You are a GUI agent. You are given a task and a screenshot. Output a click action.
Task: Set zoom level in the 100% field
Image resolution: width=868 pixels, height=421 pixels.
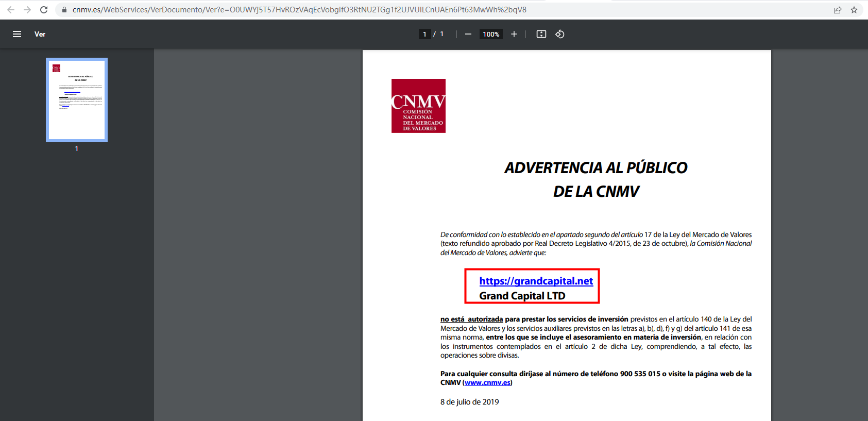coord(491,34)
